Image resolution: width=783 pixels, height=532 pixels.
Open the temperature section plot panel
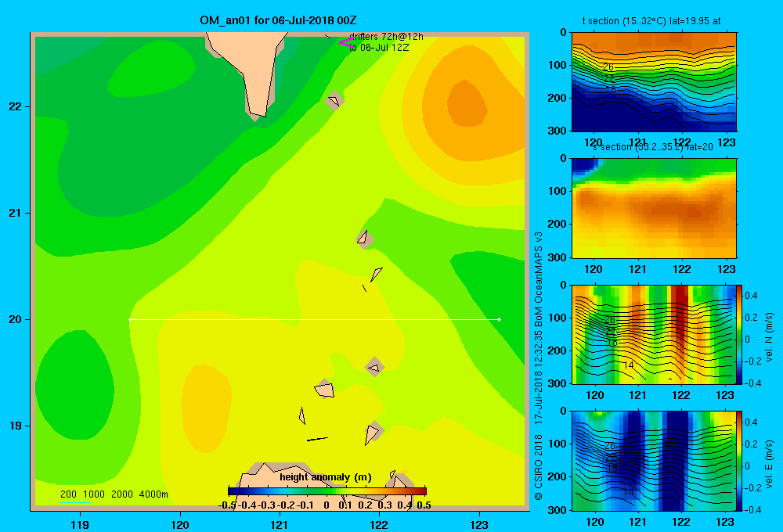(x=654, y=82)
